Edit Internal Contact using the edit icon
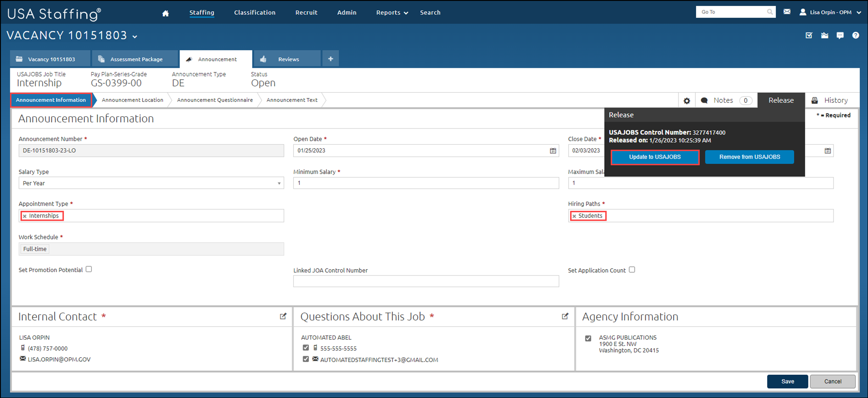 283,316
